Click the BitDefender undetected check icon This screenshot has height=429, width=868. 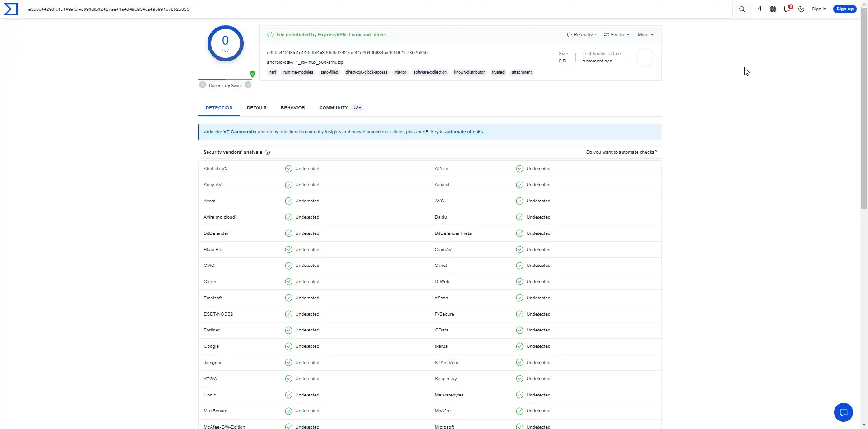click(288, 233)
